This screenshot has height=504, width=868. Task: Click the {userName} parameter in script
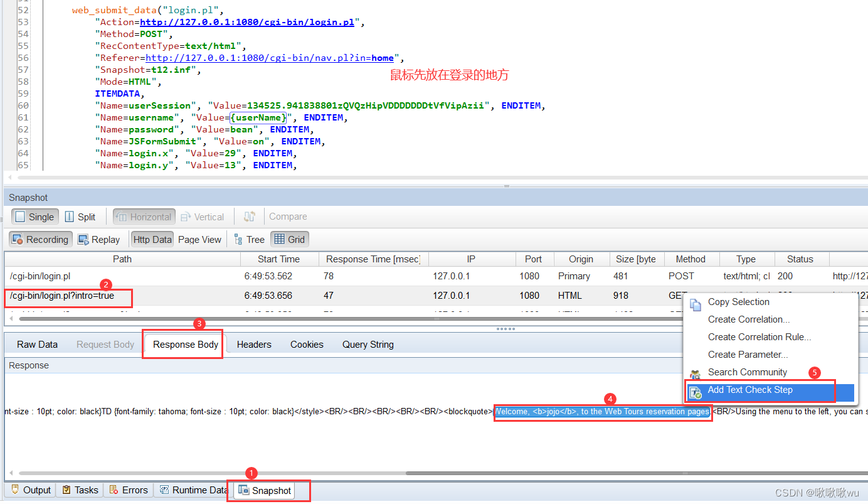click(x=258, y=117)
